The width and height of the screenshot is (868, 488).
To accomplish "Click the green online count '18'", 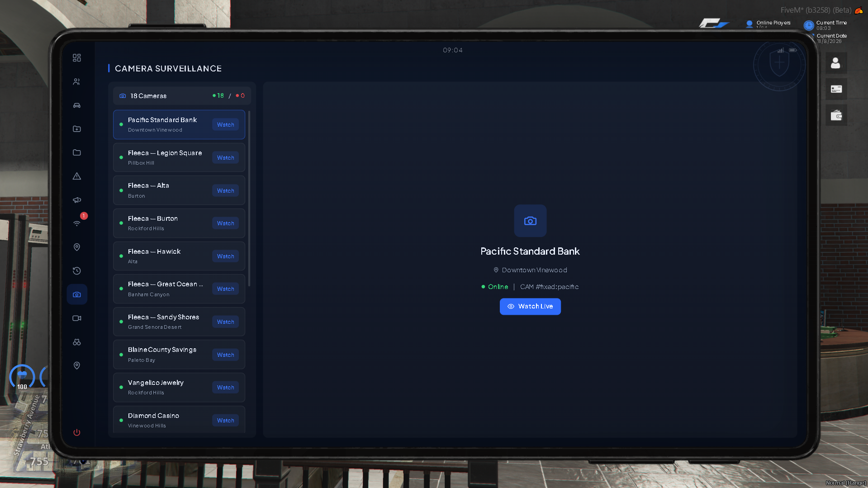I will pyautogui.click(x=221, y=95).
